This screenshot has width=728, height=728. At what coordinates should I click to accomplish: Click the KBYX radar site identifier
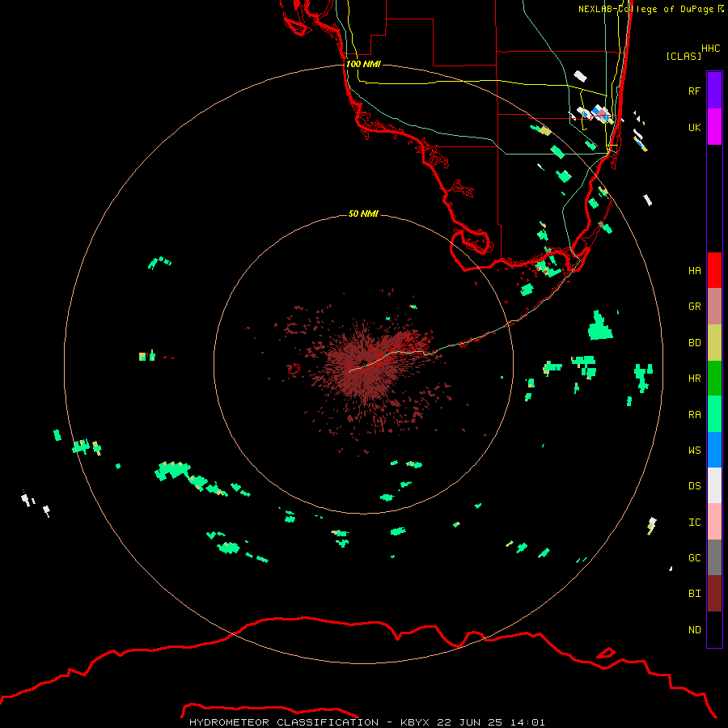point(415,722)
